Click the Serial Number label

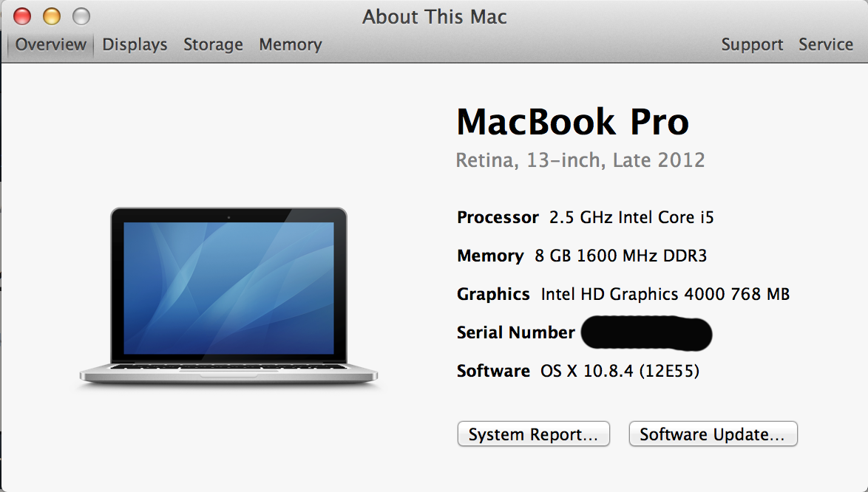coord(516,332)
